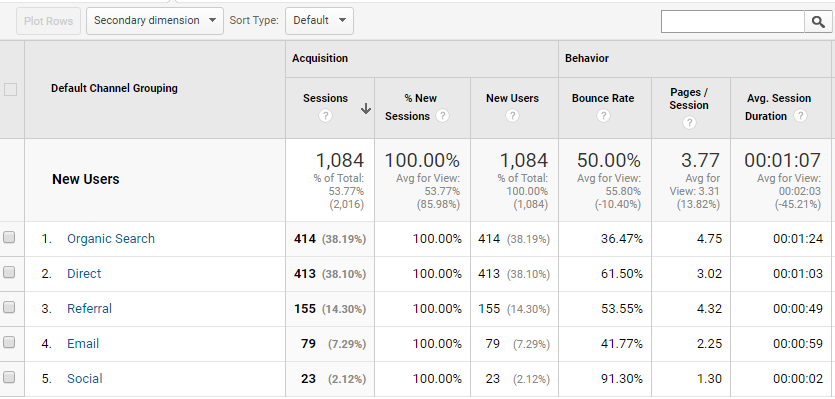Open the Organic Search channel link
Screen dimensions: 835x399
111,239
